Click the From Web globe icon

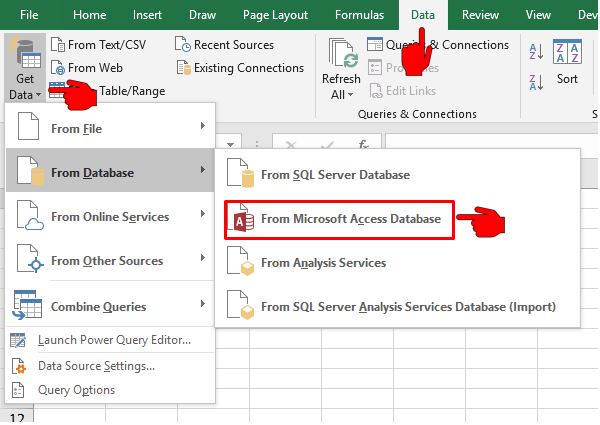pos(58,68)
